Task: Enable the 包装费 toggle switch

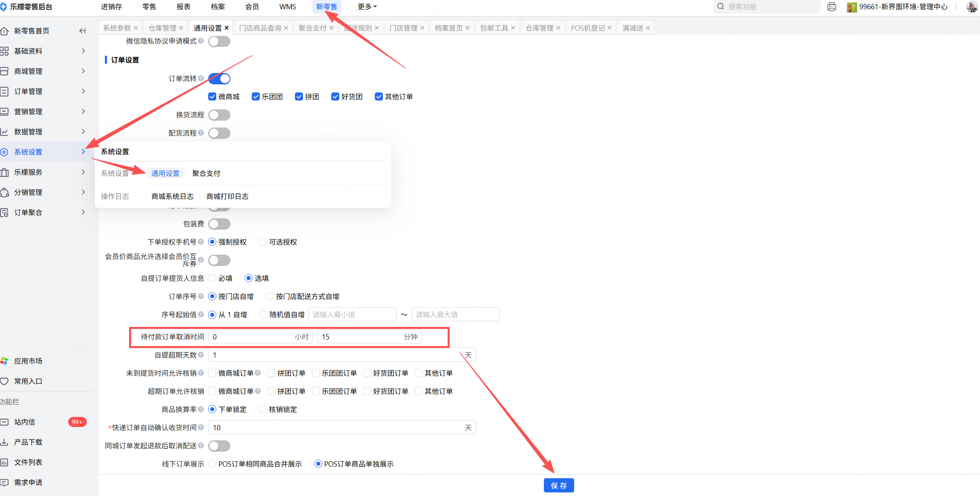Action: click(219, 224)
